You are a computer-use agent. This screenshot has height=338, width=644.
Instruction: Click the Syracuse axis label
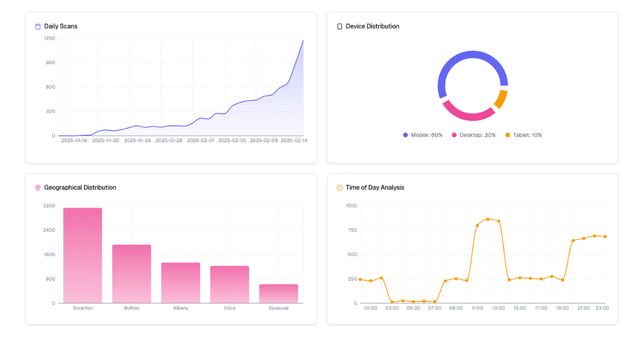point(279,308)
